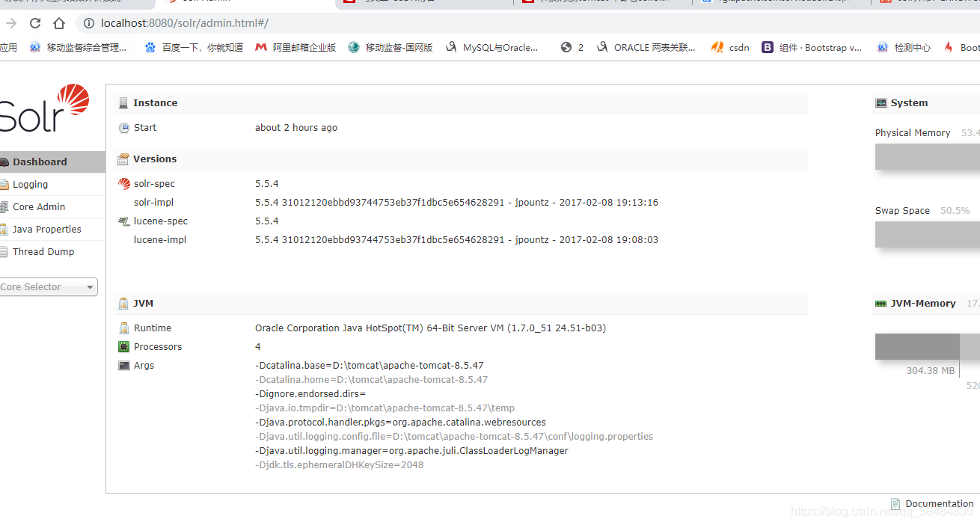Select Dashboard in the navigation menu
Screen dimensions: 980x525
pyautogui.click(x=39, y=162)
